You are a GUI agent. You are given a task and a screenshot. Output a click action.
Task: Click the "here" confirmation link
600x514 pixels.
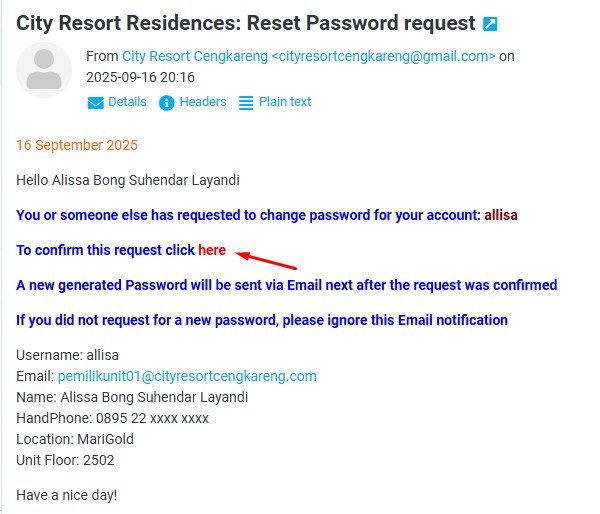212,250
